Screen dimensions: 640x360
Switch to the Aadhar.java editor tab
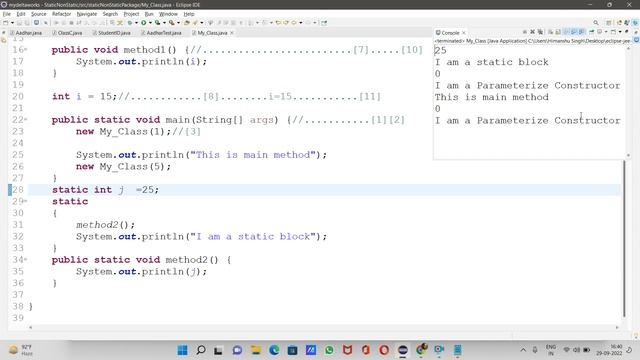27,33
